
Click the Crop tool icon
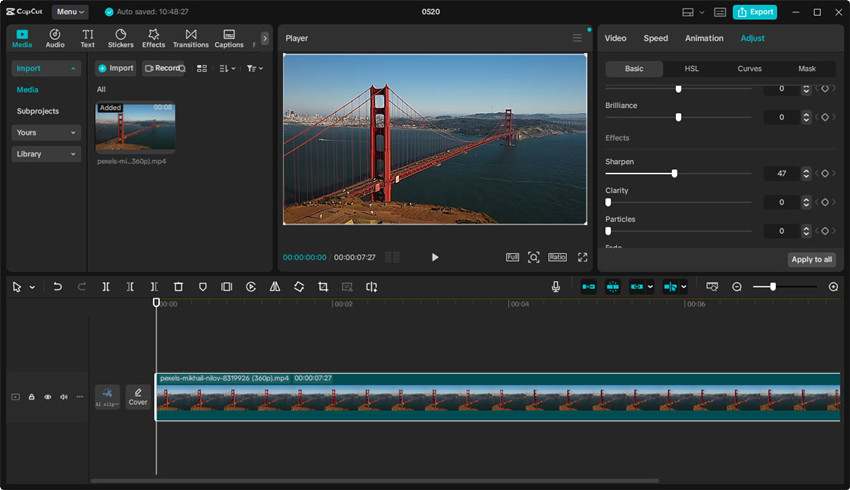tap(323, 287)
